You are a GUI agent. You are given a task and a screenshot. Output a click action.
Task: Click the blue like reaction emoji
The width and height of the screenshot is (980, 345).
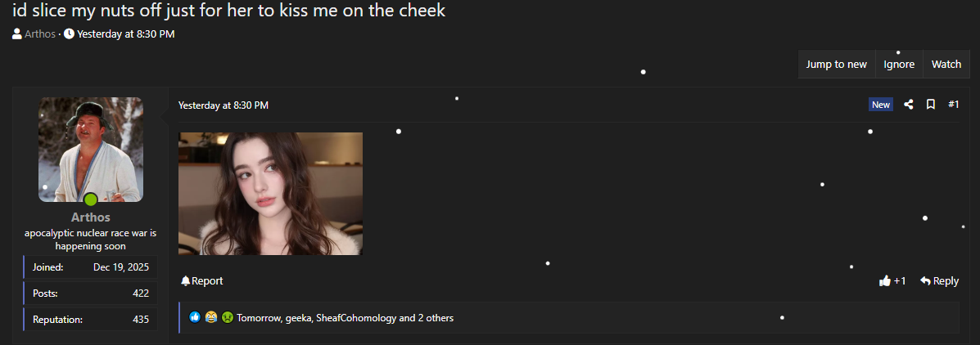(195, 317)
